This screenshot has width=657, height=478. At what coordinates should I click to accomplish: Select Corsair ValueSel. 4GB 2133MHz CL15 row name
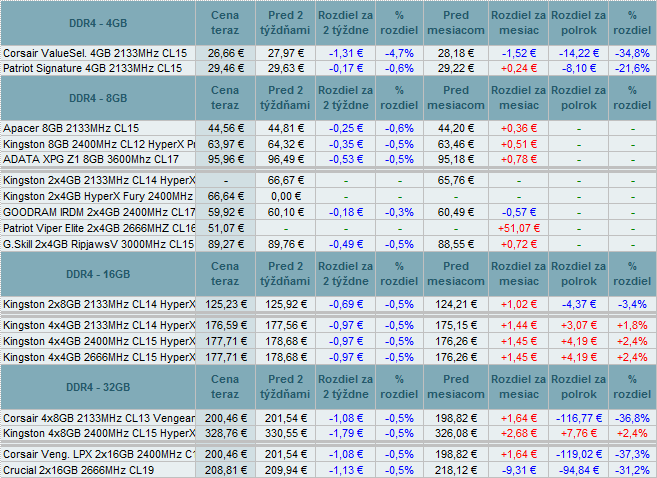click(95, 53)
